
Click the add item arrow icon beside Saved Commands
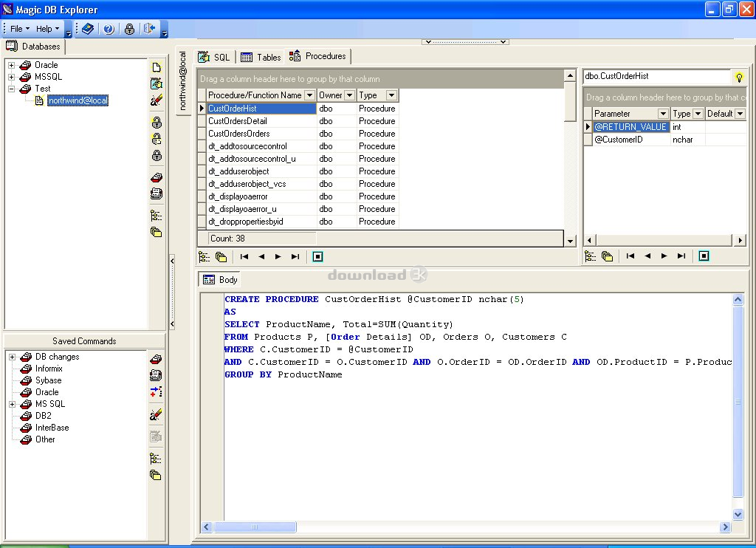[156, 391]
